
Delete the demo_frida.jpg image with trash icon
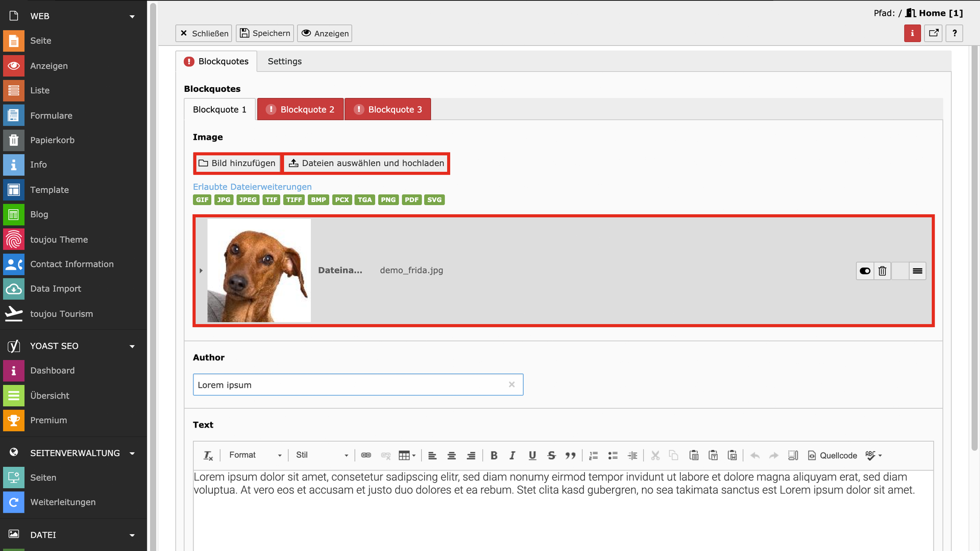[x=882, y=271]
